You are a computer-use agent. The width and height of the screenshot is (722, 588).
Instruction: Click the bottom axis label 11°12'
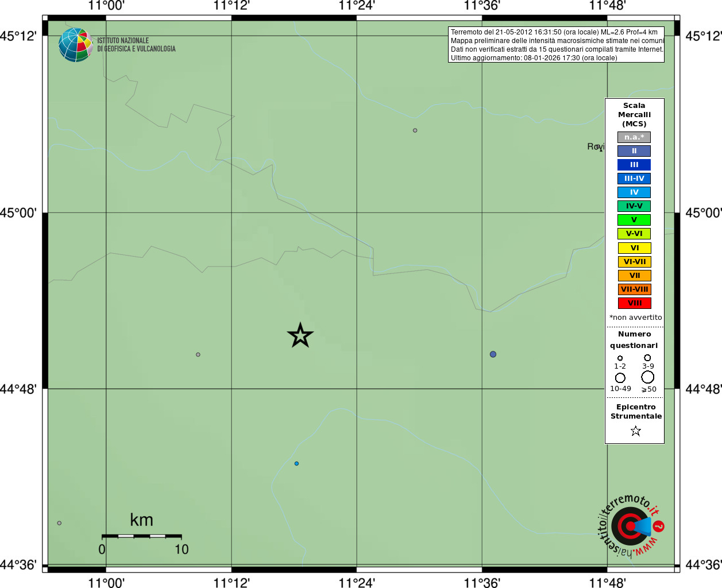coord(231,582)
